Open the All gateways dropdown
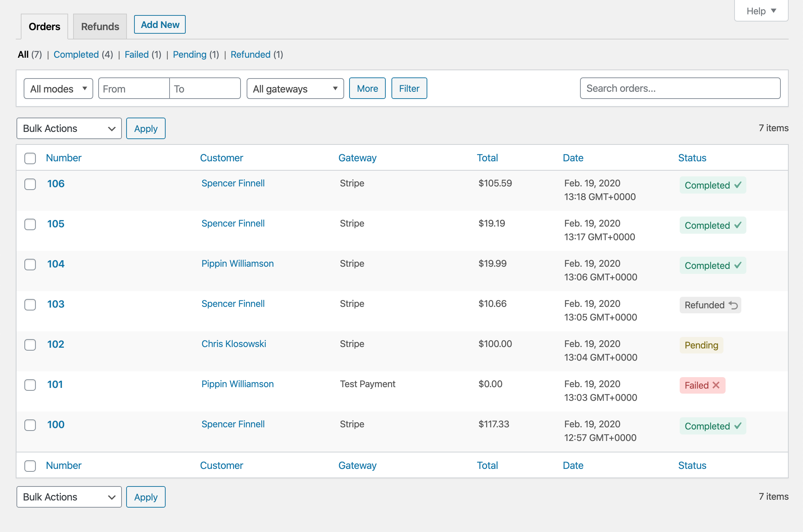The image size is (803, 532). click(295, 89)
